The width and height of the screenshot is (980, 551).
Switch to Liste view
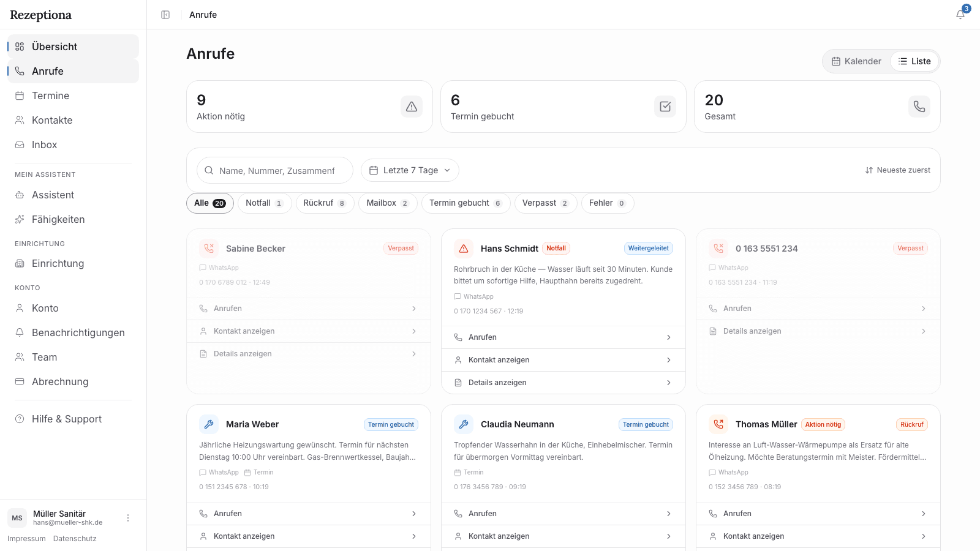[x=914, y=61]
